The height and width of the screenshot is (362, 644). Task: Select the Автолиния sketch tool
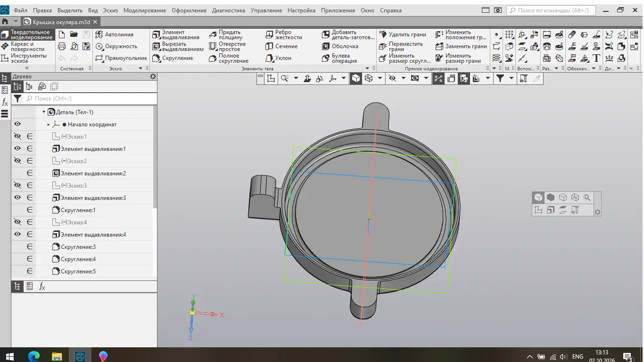(x=115, y=34)
